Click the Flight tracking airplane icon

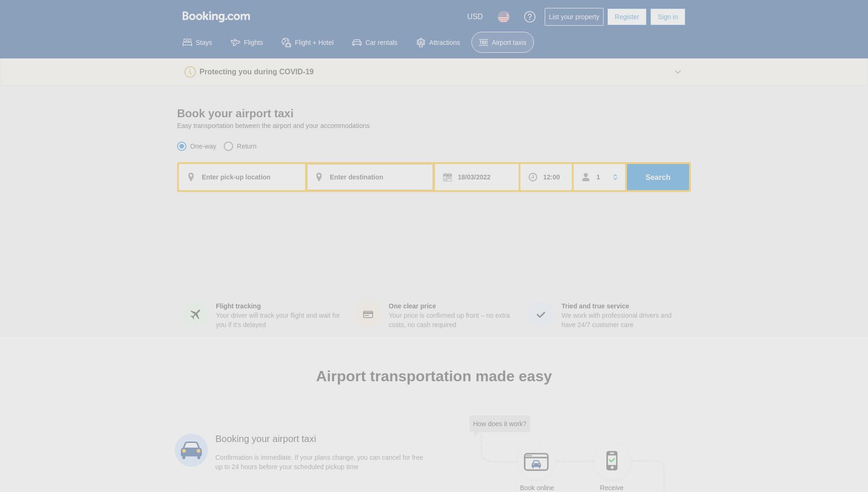(x=195, y=314)
